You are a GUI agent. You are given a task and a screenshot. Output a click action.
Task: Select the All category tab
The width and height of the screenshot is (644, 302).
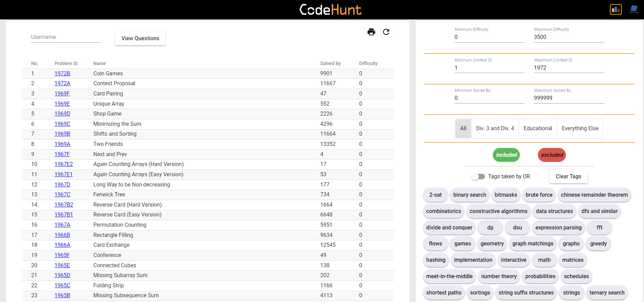463,129
